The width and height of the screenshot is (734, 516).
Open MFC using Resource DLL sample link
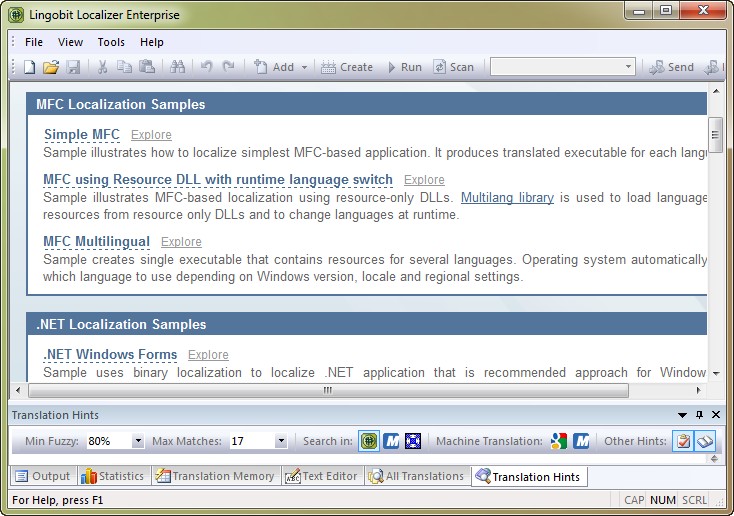point(218,179)
